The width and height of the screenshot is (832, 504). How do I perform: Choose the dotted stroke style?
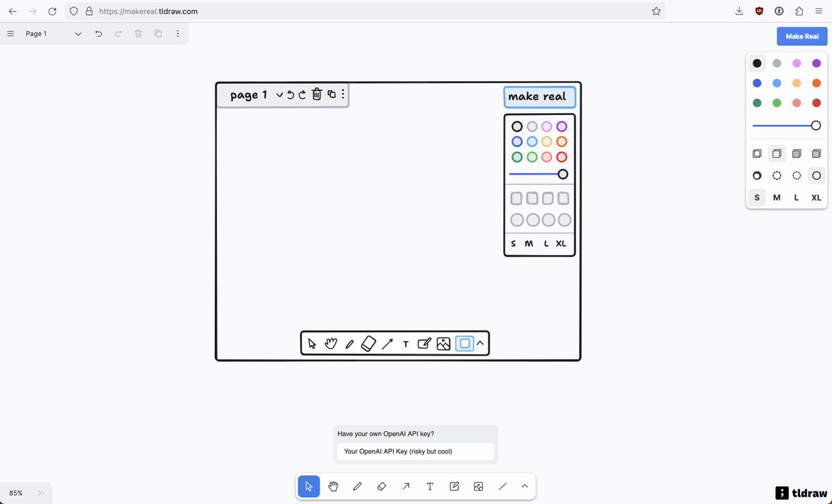[797, 175]
